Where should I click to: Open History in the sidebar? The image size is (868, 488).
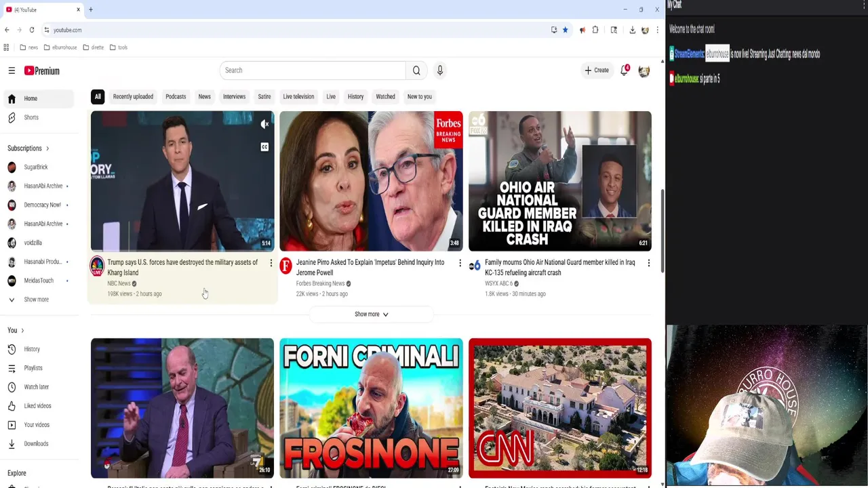pos(39,349)
